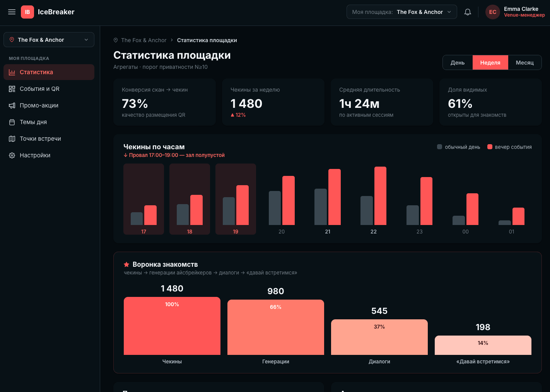This screenshot has height=392, width=550.
Task: Click The Fox & Anchor breadcrumb link
Action: 143,40
